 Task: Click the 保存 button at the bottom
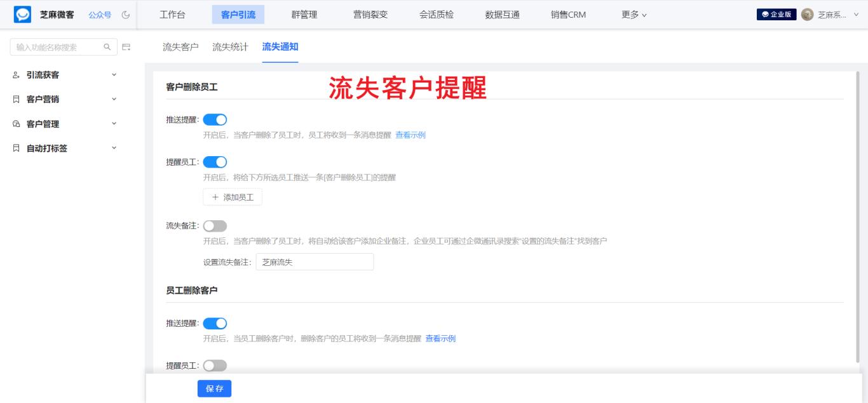point(214,388)
